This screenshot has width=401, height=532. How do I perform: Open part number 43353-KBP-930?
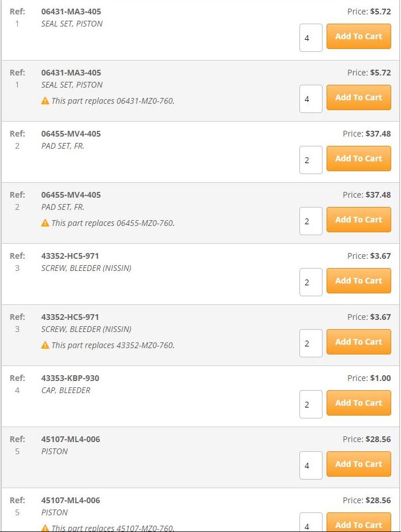click(70, 378)
